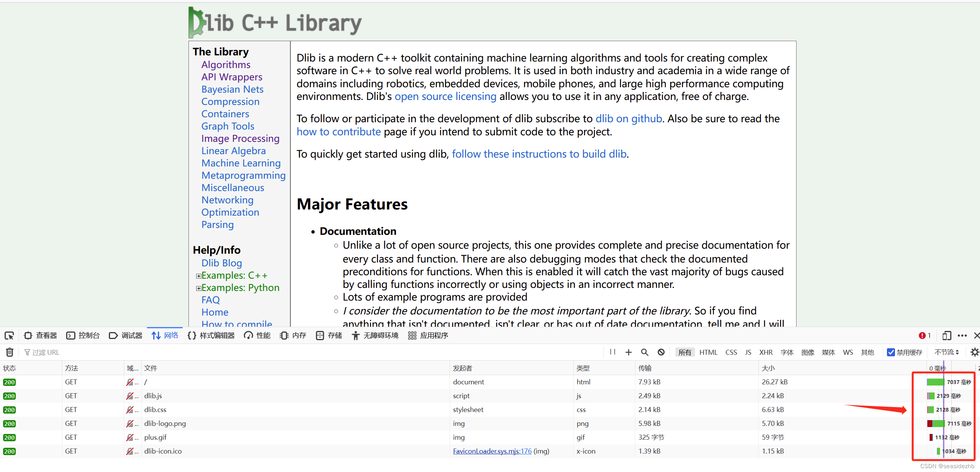The image size is (980, 472).
Task: Filter requests by 媒体 (Media)
Action: pyautogui.click(x=828, y=352)
